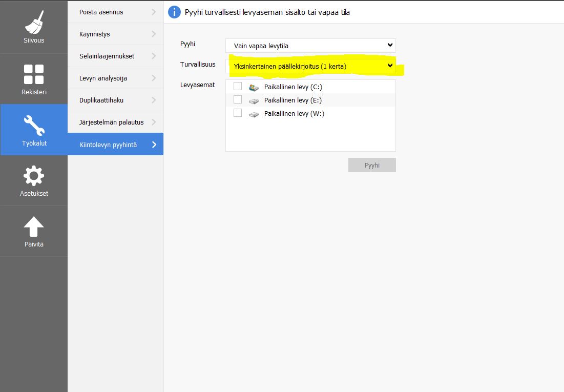Click the C: drive Windows disk icon

coord(254,87)
